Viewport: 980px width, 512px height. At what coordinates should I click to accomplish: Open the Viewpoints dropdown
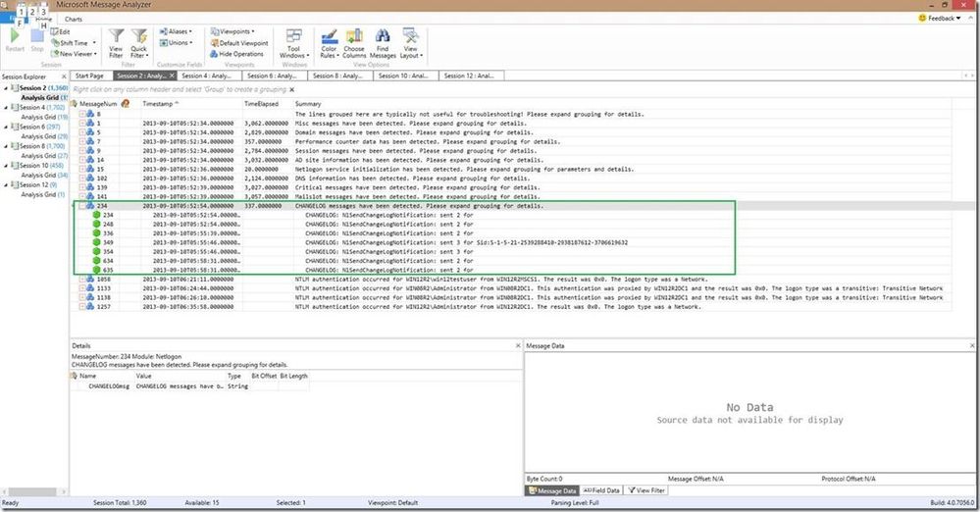(x=232, y=31)
